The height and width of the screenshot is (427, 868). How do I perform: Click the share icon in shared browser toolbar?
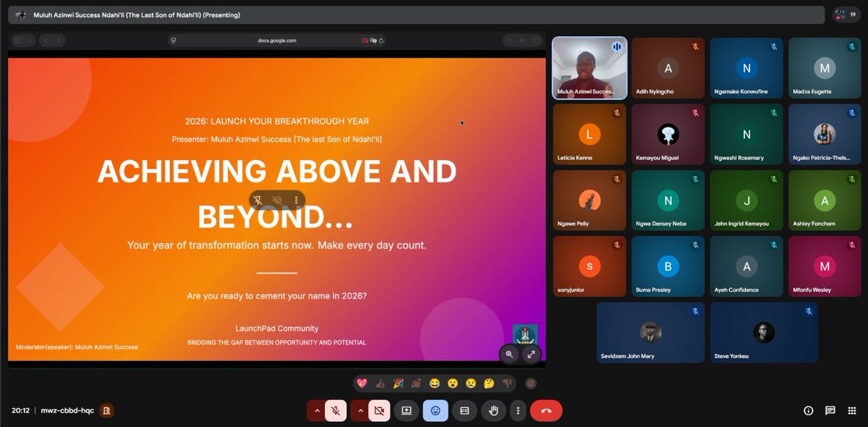pos(509,41)
